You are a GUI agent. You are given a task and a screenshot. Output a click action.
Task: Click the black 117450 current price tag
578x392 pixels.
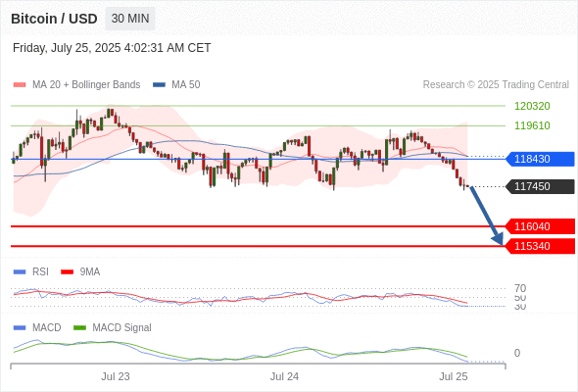540,186
